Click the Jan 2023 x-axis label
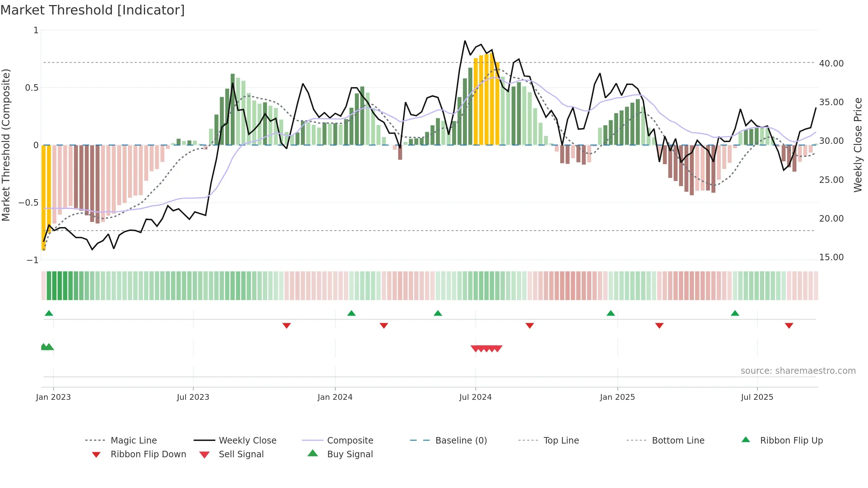This screenshot has width=868, height=488. pos(53,397)
